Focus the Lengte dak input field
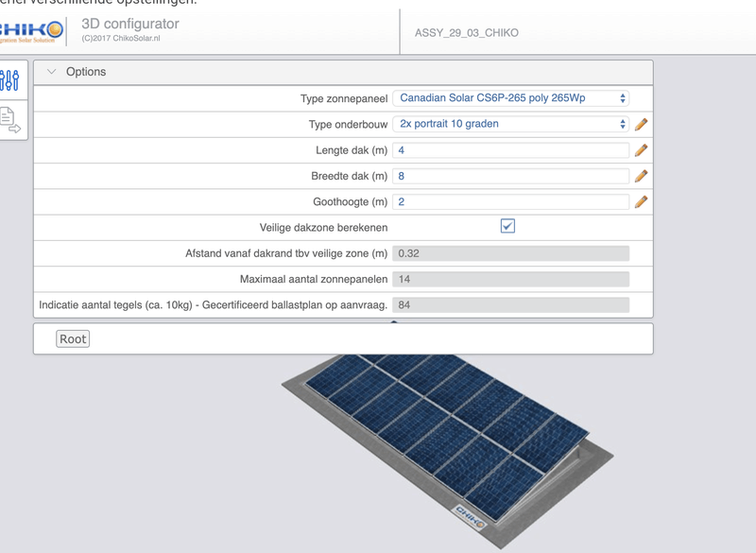Image resolution: width=756 pixels, height=553 pixels. 510,150
